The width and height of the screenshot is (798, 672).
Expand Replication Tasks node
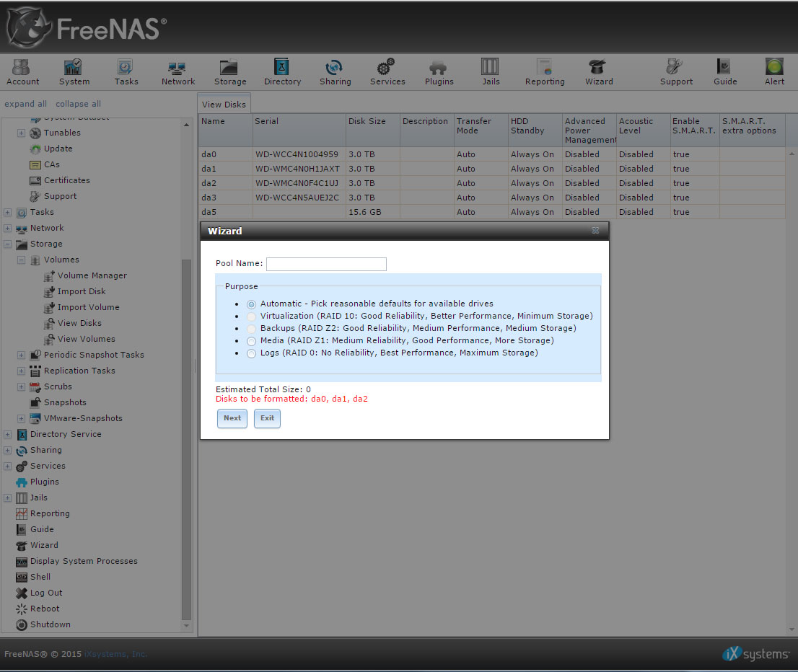tap(21, 371)
